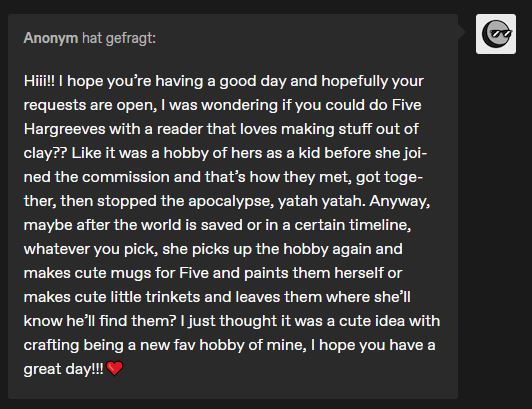Click empty area of the ask box header
This screenshot has height=409, width=532.
pos(305,38)
